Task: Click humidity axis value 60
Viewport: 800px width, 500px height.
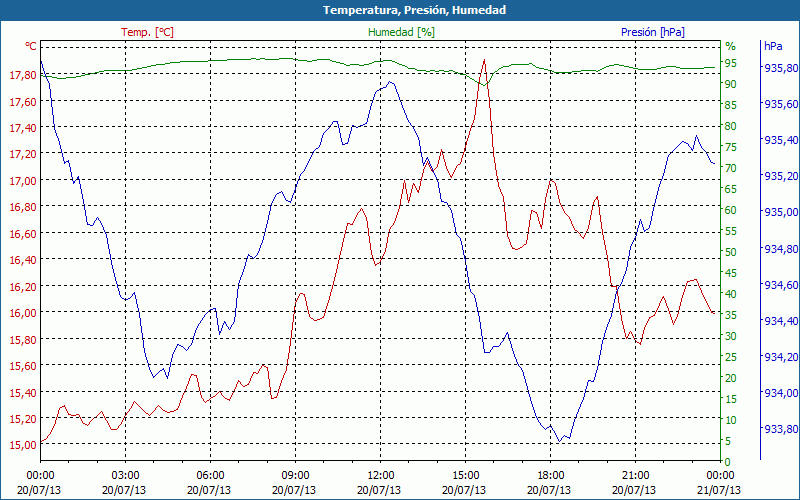Action: [x=731, y=210]
